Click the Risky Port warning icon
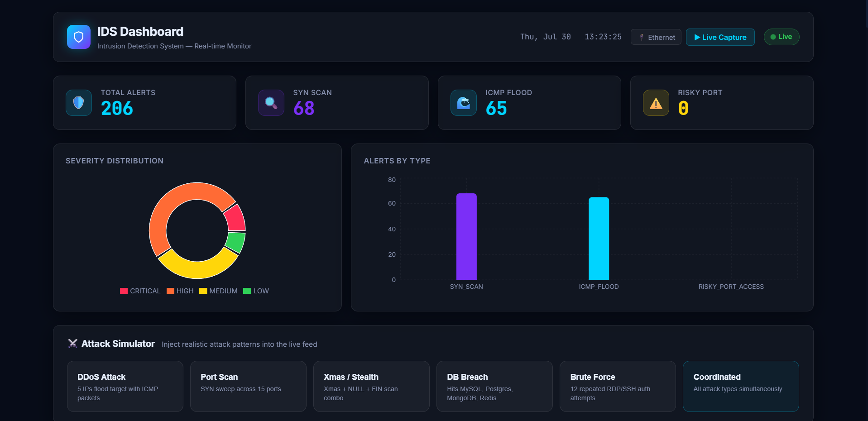This screenshot has height=421, width=868. (x=656, y=103)
